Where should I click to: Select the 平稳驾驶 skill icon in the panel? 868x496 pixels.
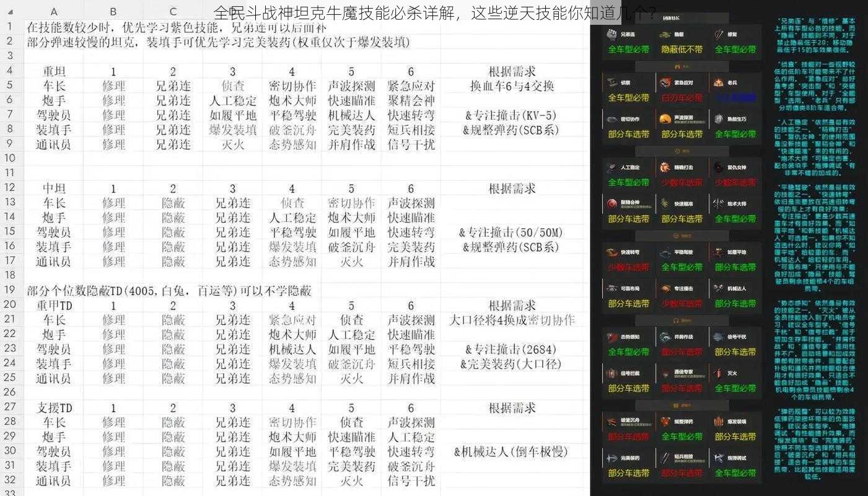[665, 253]
